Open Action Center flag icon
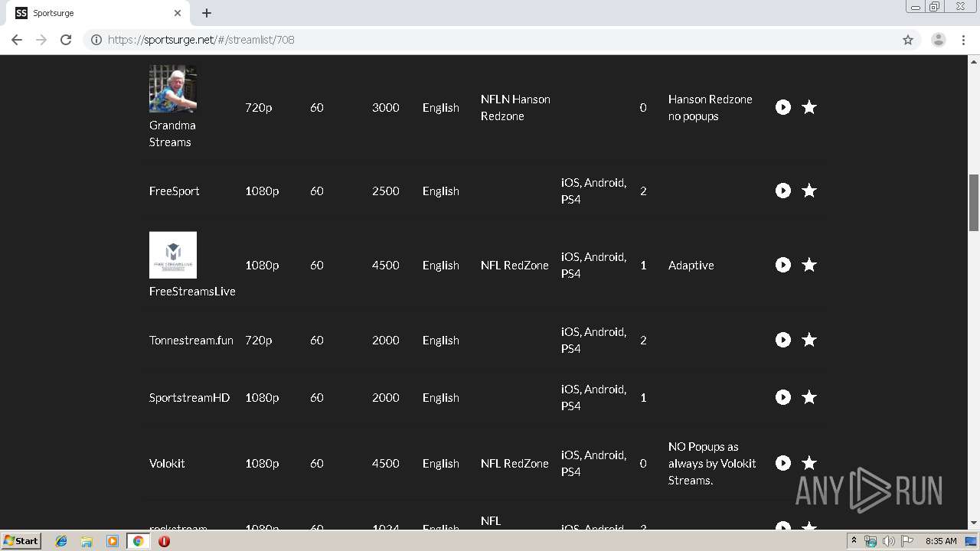980x551 pixels. click(907, 541)
